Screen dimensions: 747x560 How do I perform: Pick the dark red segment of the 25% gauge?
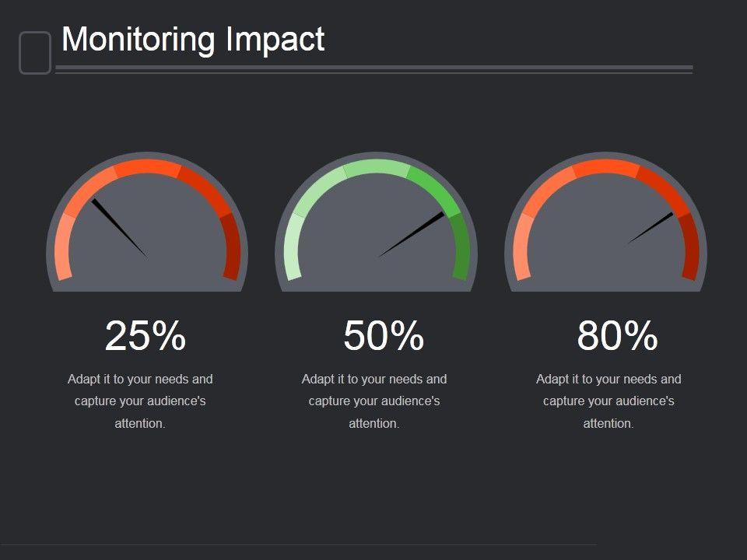pos(231,247)
